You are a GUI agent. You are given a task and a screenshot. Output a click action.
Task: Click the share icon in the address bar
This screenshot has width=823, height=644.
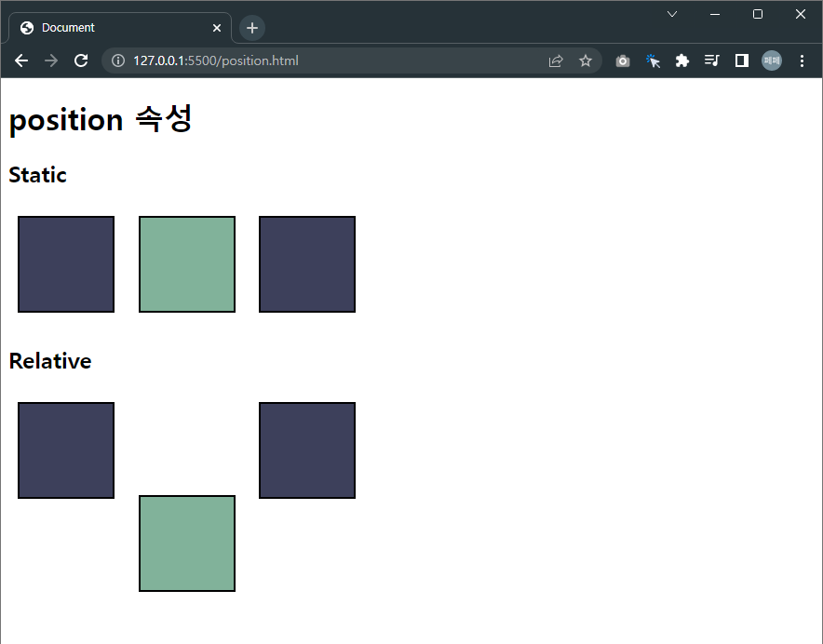pyautogui.click(x=556, y=60)
